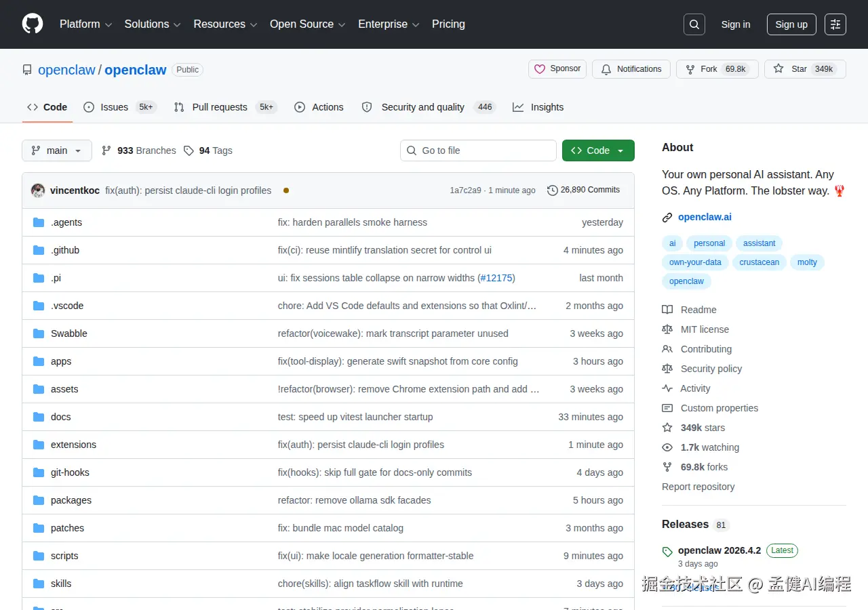Switch to the Issues tab
This screenshot has width=868, height=610.
pyautogui.click(x=113, y=107)
